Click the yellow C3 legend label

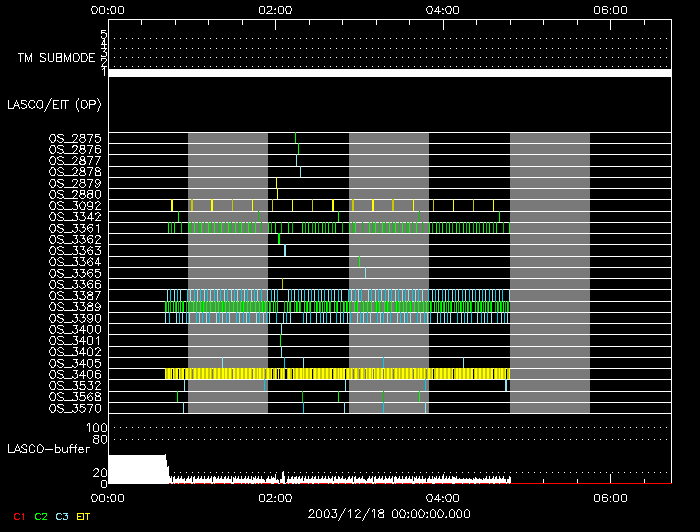(x=62, y=515)
